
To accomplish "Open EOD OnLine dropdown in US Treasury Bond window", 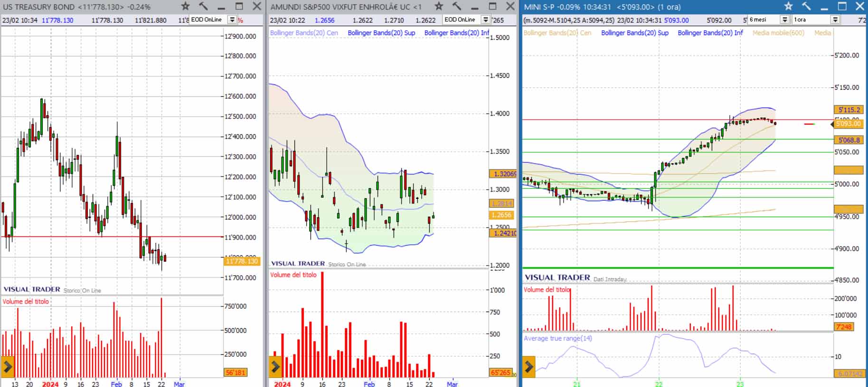I will [x=232, y=19].
